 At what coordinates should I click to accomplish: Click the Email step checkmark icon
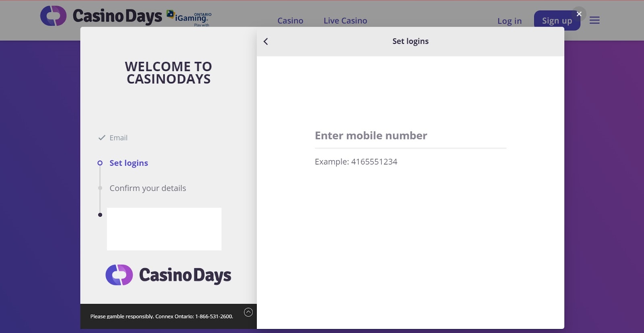102,138
